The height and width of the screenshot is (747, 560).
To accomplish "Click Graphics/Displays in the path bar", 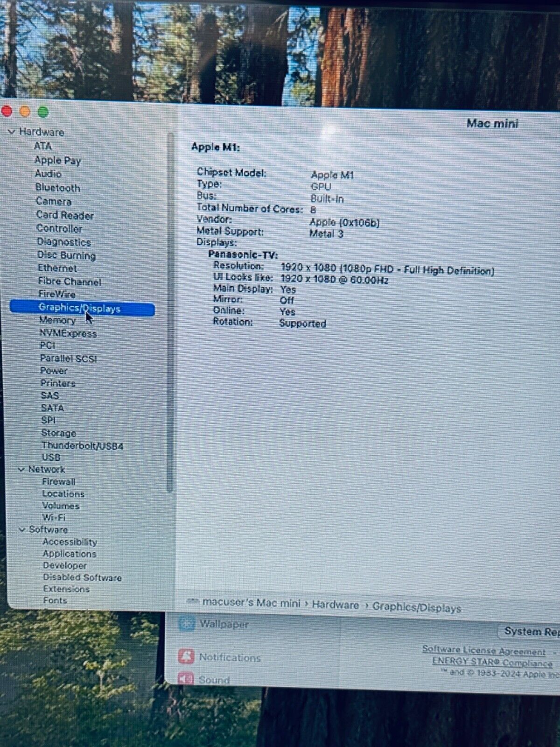I will click(x=417, y=608).
